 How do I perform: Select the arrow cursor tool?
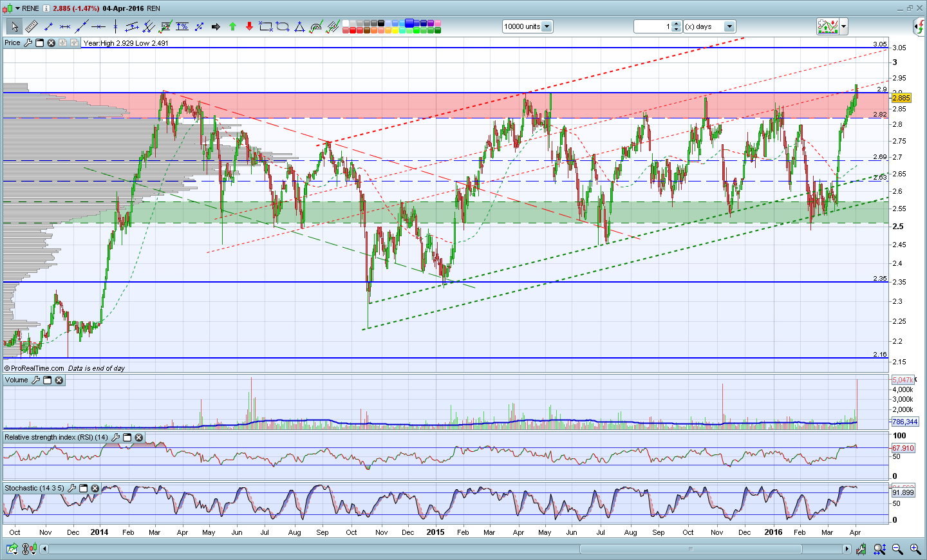(14, 26)
